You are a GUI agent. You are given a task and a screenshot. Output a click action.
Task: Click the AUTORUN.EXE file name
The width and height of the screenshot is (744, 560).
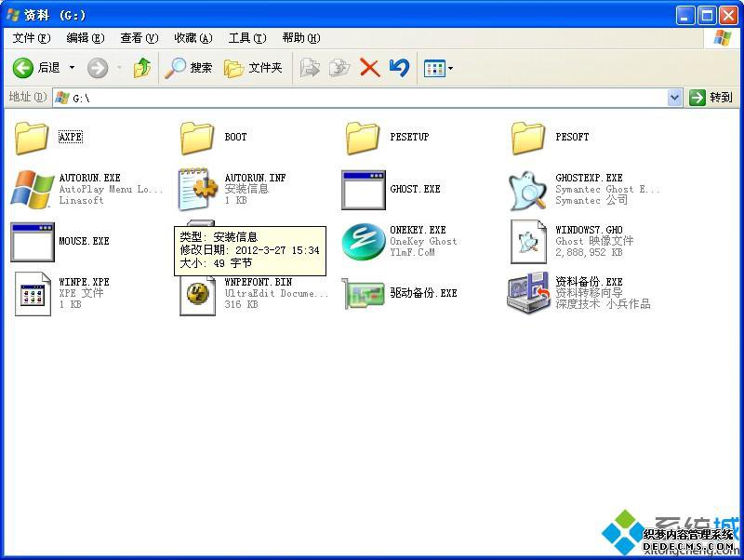point(89,178)
